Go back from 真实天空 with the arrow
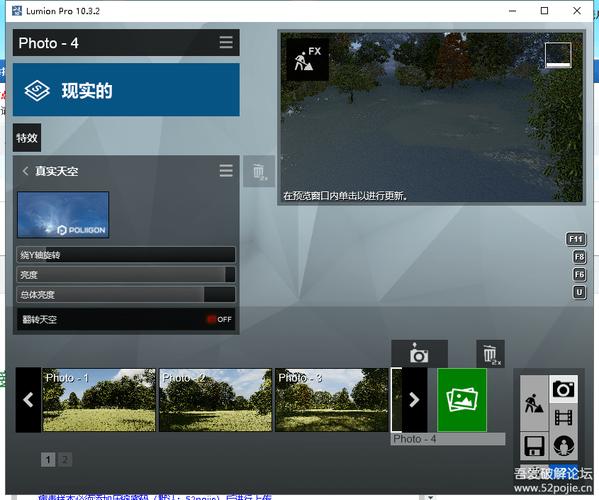Screen dimensions: 599x500 (x=25, y=171)
